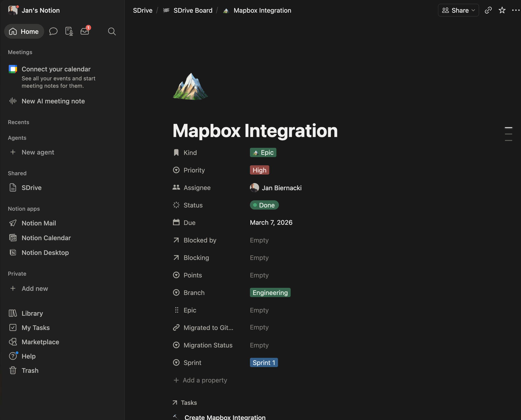The image size is (521, 420).
Task: Click the Migration Status property label
Action: 208,345
